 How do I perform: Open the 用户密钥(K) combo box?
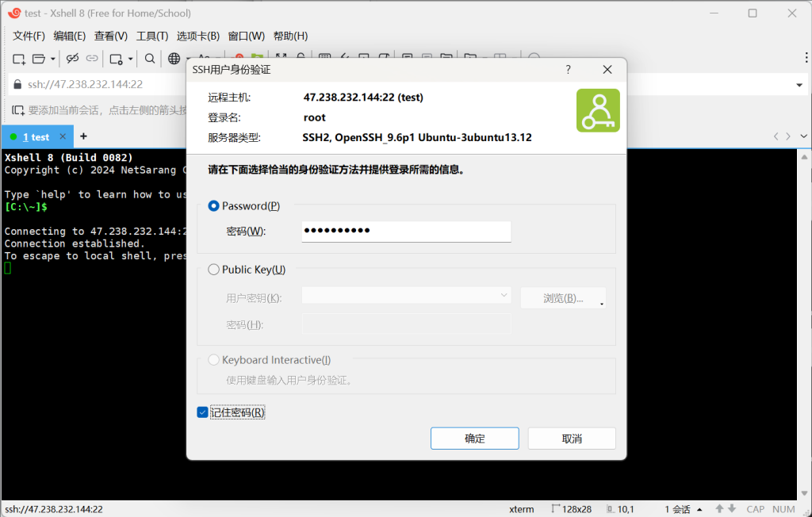[x=407, y=295]
